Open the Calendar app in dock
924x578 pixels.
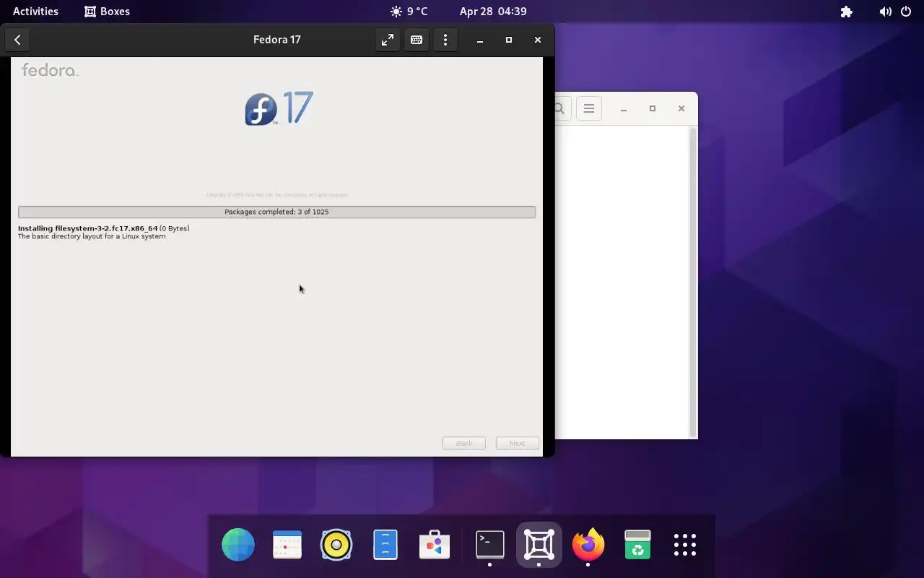click(287, 545)
